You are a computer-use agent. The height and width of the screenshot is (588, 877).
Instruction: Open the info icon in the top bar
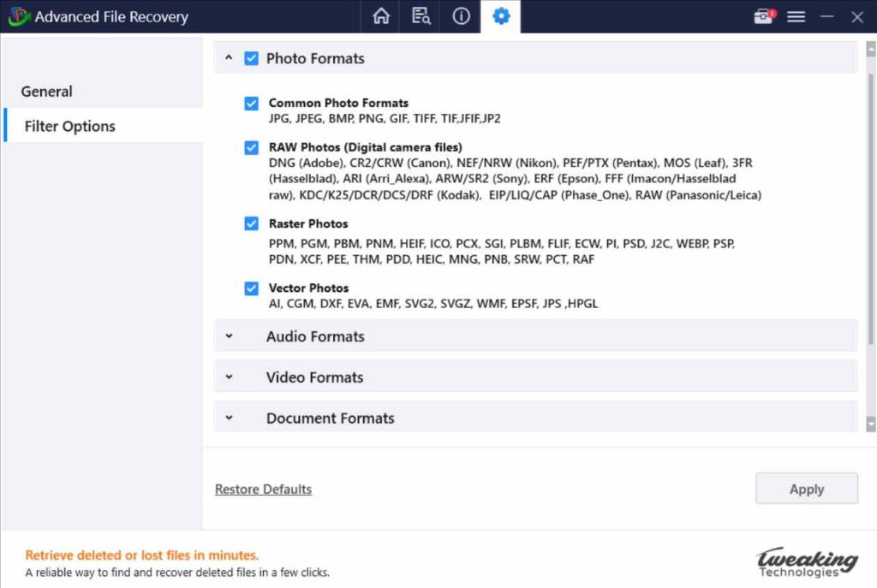(x=461, y=16)
